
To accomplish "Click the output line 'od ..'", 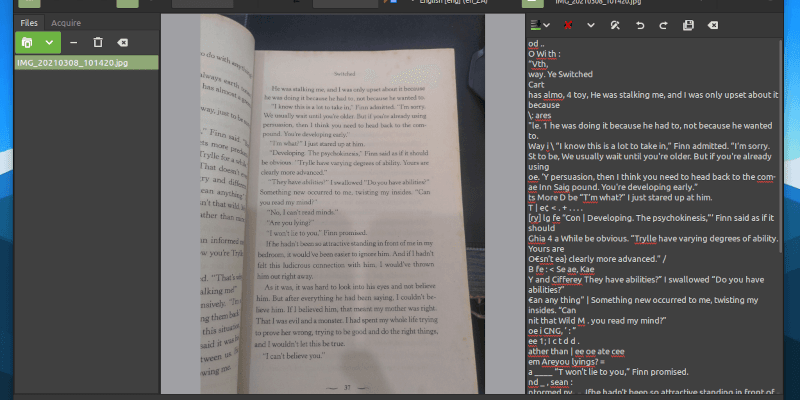I will click(x=537, y=43).
